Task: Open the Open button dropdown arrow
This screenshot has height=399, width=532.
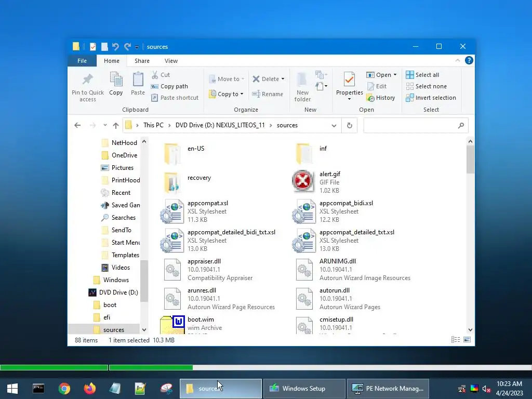Action: point(395,75)
